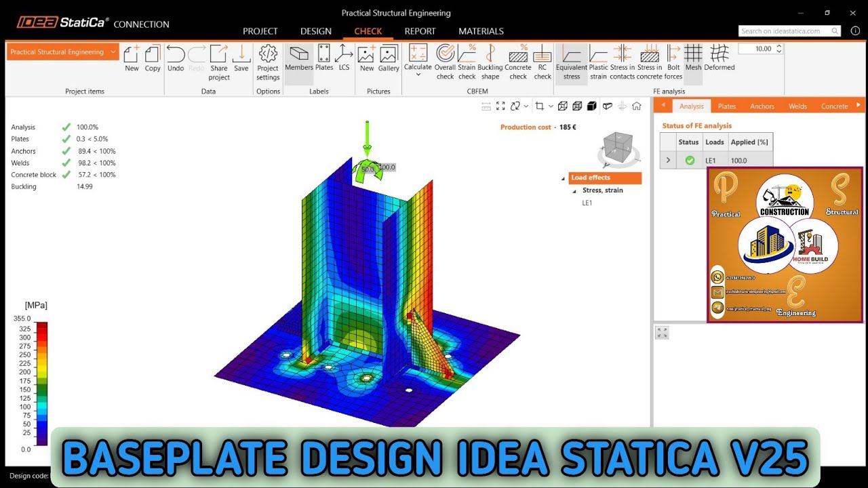This screenshot has height=488, width=868.
Task: Collapse the Load effects tree node
Action: (563, 178)
